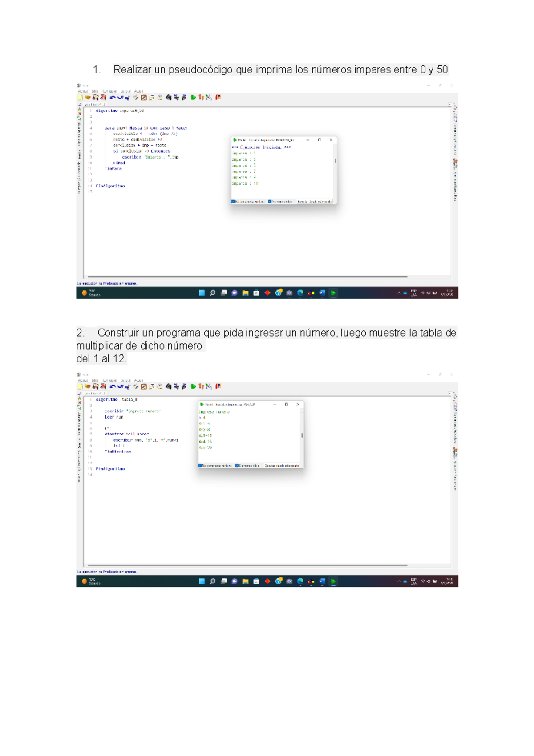Click the Undo arrow in the impares0_50 toolbar
The width and height of the screenshot is (534, 756).
[x=113, y=98]
